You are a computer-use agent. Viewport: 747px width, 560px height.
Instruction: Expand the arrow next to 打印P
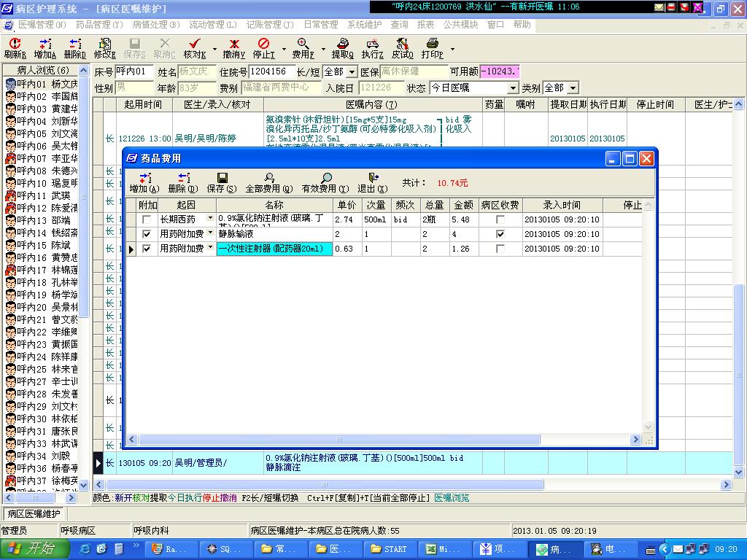[452, 49]
